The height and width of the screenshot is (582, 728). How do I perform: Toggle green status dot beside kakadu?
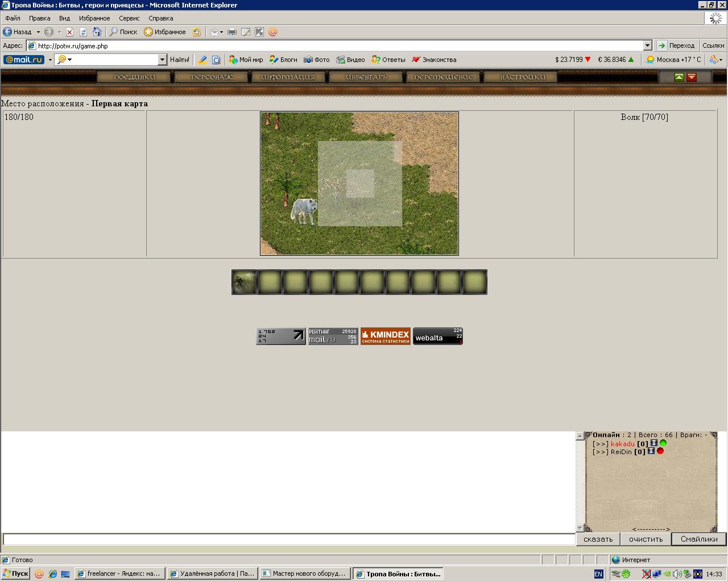click(663, 443)
